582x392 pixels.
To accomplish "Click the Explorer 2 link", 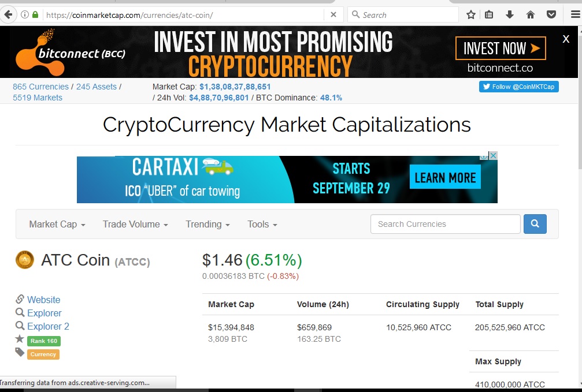I will click(x=47, y=326).
